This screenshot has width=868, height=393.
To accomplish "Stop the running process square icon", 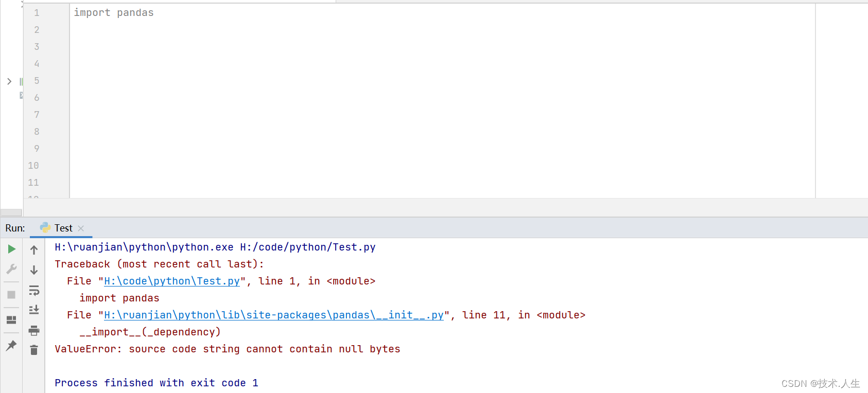I will click(11, 295).
